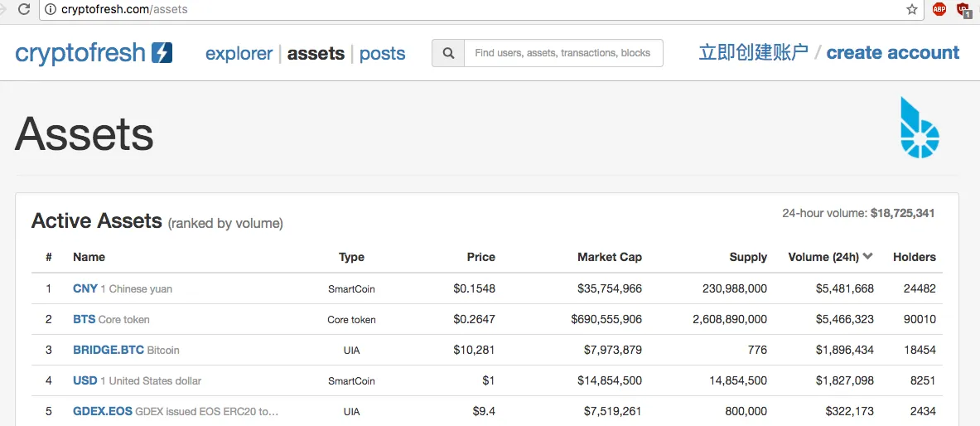
Task: Click supply value 230,988,000
Action: [735, 289]
